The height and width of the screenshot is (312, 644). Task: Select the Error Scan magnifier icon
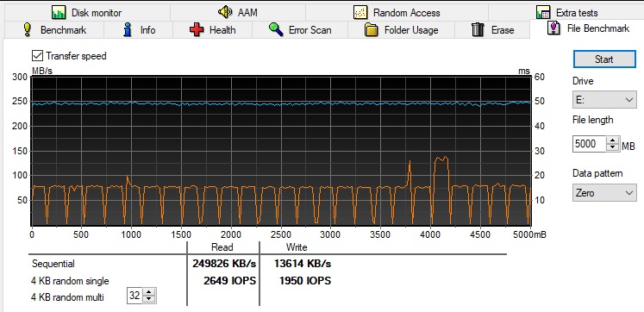point(276,29)
